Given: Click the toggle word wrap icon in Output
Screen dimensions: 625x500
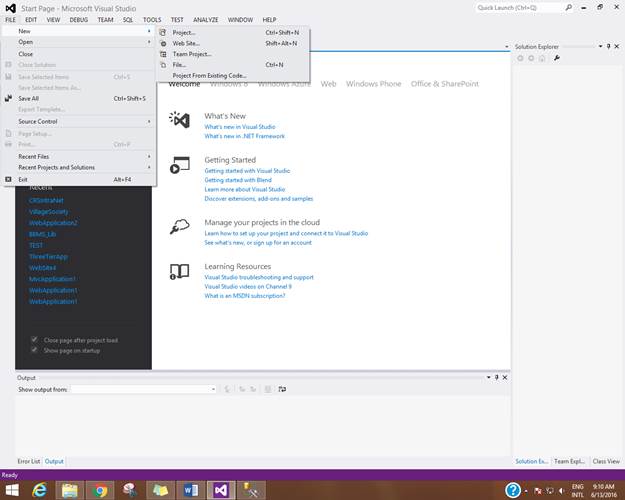Looking at the screenshot, I should tap(282, 389).
